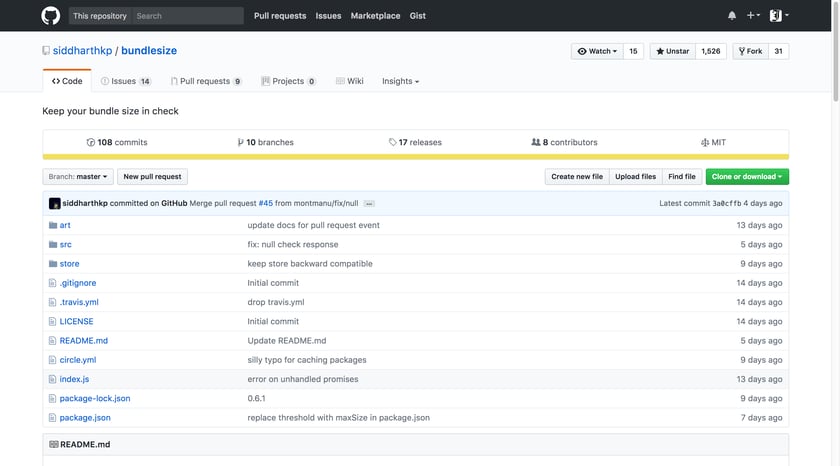Screen dimensions: 840x466
Task: Switch to the Issues tab
Action: 126,81
